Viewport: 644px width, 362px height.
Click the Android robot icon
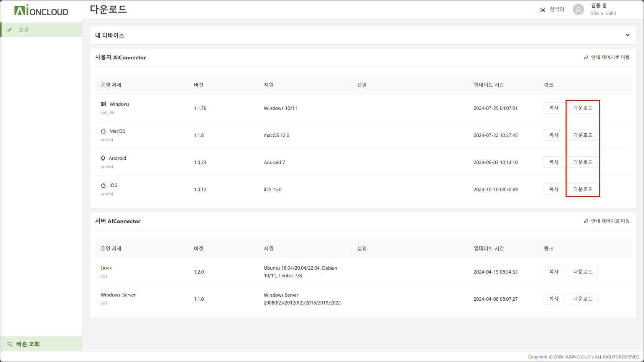(103, 158)
